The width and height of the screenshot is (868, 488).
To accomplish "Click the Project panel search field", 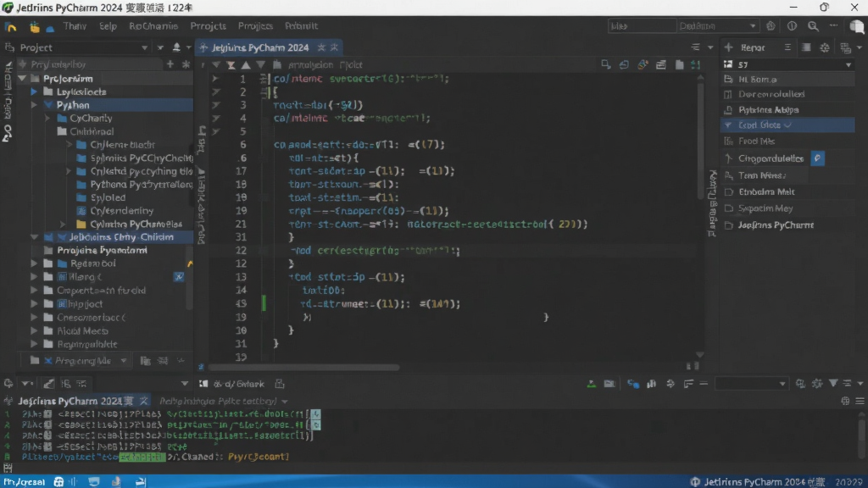I will [92, 64].
